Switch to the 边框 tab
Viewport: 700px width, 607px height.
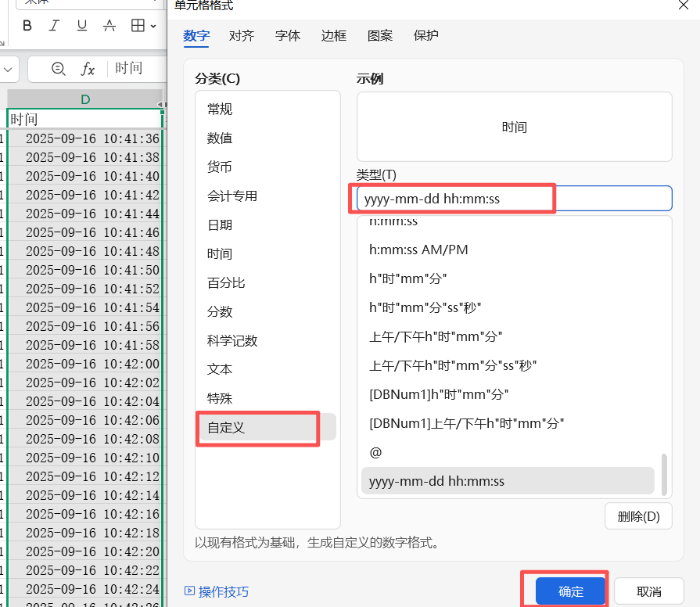click(x=333, y=36)
